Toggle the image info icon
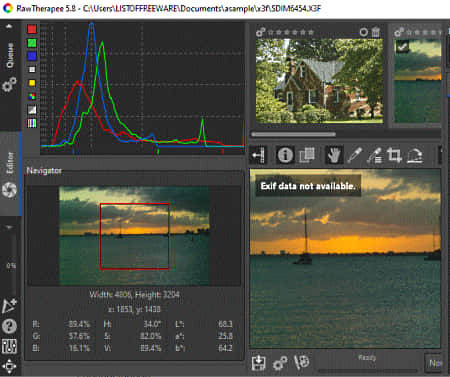The height and width of the screenshot is (377, 450). 285,155
